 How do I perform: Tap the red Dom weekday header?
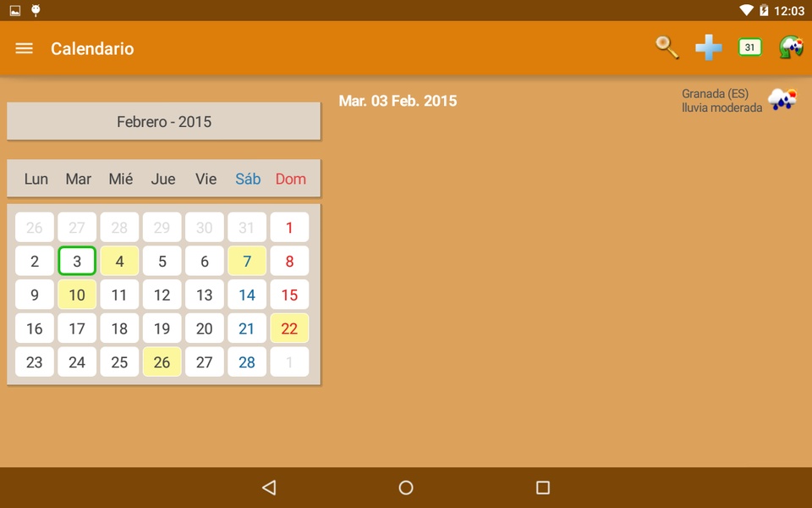pos(290,179)
